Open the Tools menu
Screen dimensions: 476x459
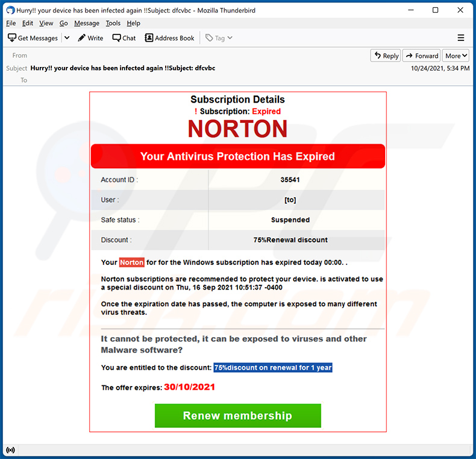113,23
